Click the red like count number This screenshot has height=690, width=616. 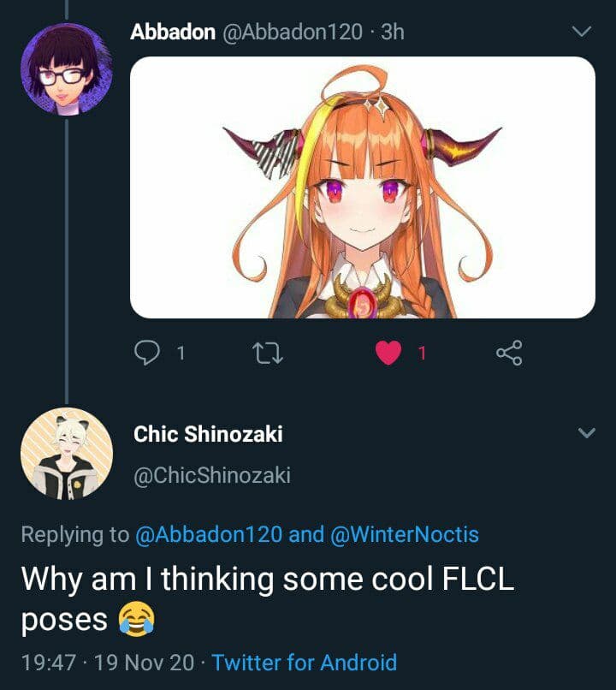pyautogui.click(x=422, y=354)
